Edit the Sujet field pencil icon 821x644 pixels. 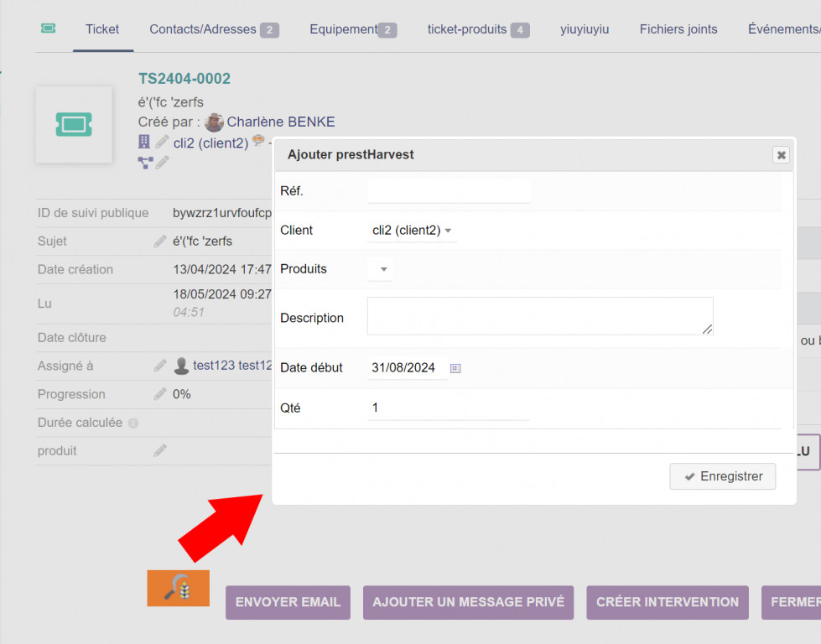pyautogui.click(x=159, y=241)
